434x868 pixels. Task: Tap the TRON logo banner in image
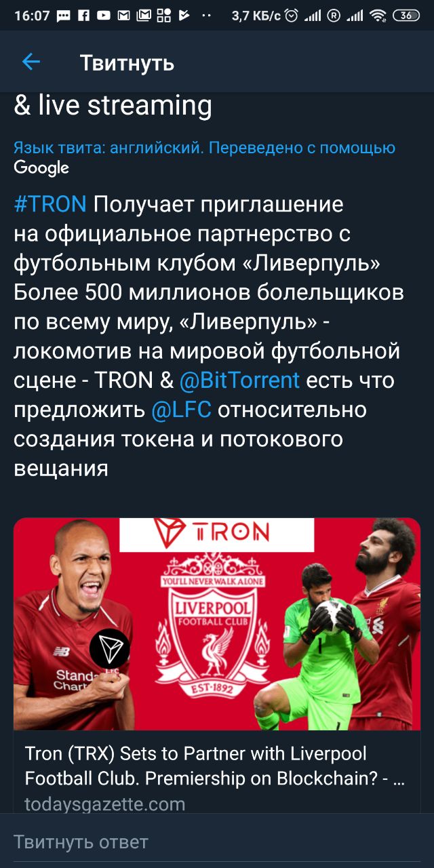216,534
